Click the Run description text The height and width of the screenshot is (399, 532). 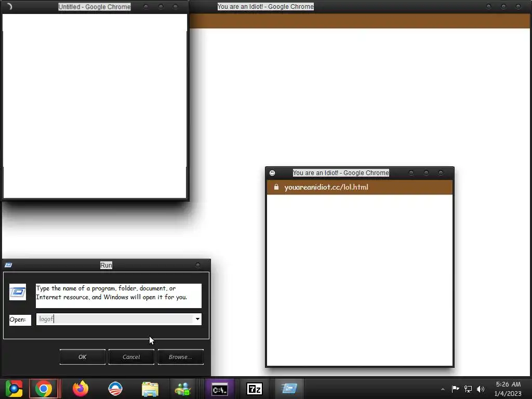coord(112,293)
